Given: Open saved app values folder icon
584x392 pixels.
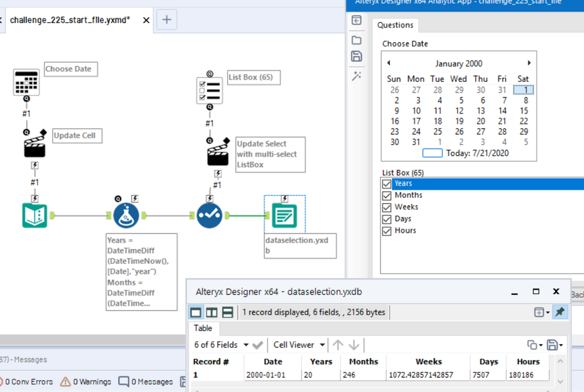Looking at the screenshot, I should pyautogui.click(x=356, y=40).
